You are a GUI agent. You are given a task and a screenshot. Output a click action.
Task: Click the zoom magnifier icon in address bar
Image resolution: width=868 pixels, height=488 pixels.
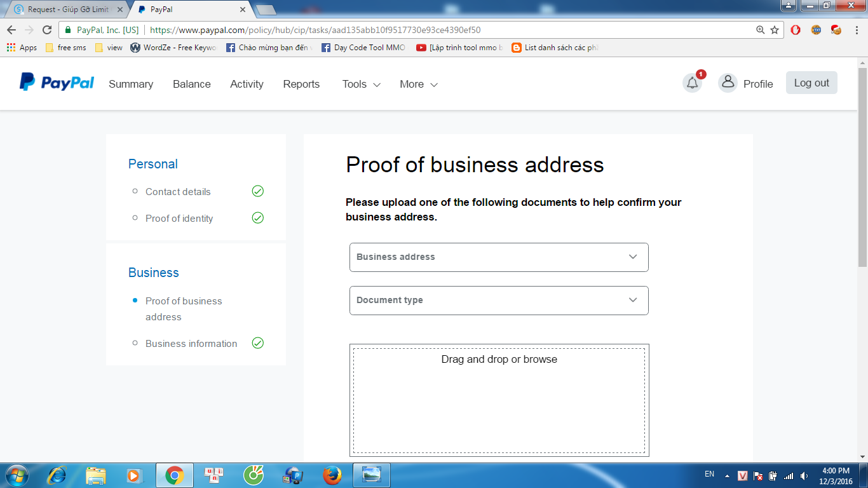pyautogui.click(x=760, y=30)
